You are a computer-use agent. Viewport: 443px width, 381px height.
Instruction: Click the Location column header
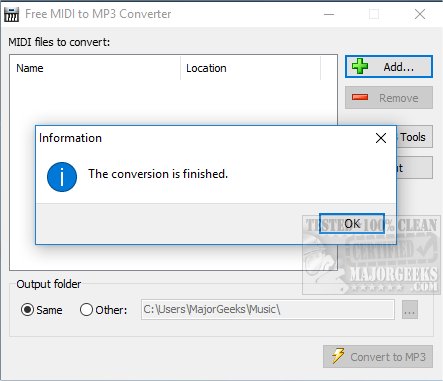click(250, 68)
